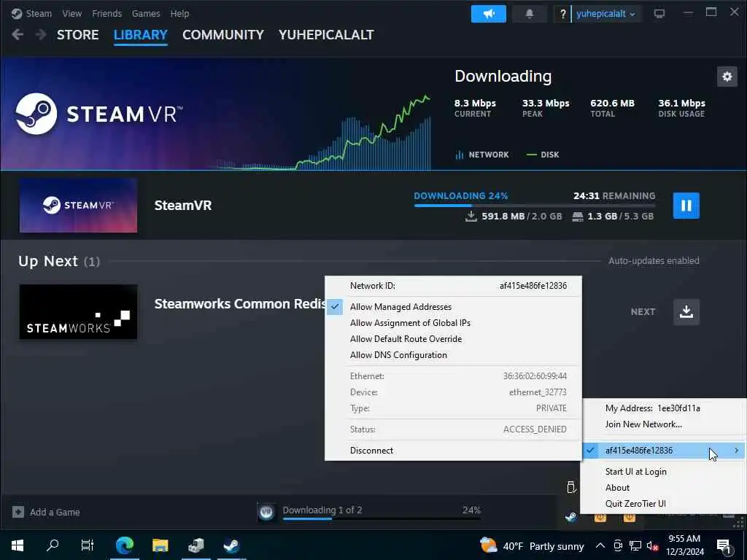The width and height of the screenshot is (747, 560).
Task: Click Network ID af415e486fe12836 entry
Action: point(453,286)
